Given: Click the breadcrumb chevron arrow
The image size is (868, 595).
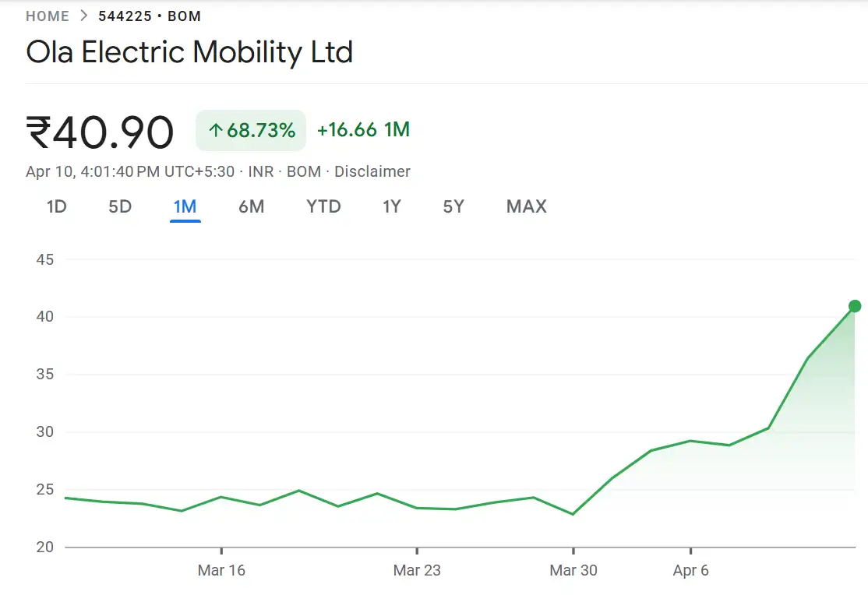Looking at the screenshot, I should (83, 16).
